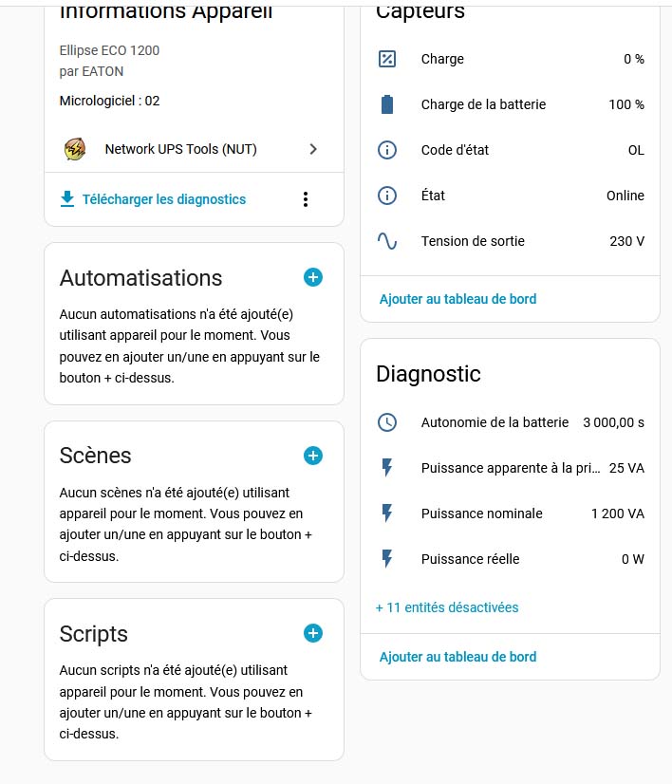672x784 pixels.
Task: Open the three-dot menu near diagnostics
Action: [305, 199]
